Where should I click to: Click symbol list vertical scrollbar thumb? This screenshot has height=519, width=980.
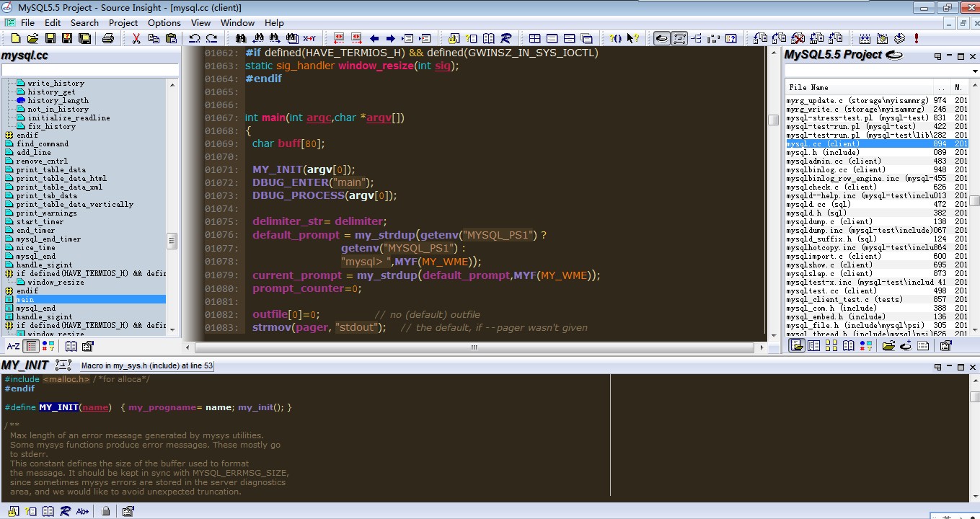coord(172,240)
